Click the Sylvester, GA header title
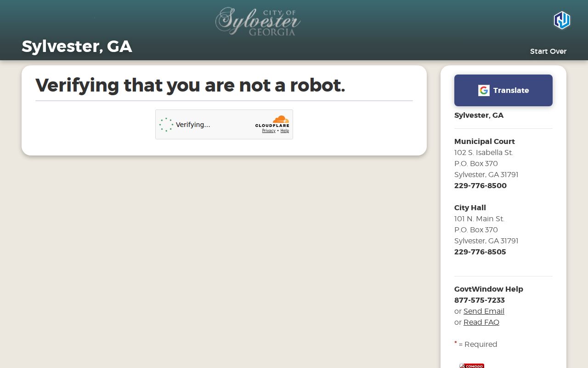Screen dimensions: 588x368 tap(77, 46)
